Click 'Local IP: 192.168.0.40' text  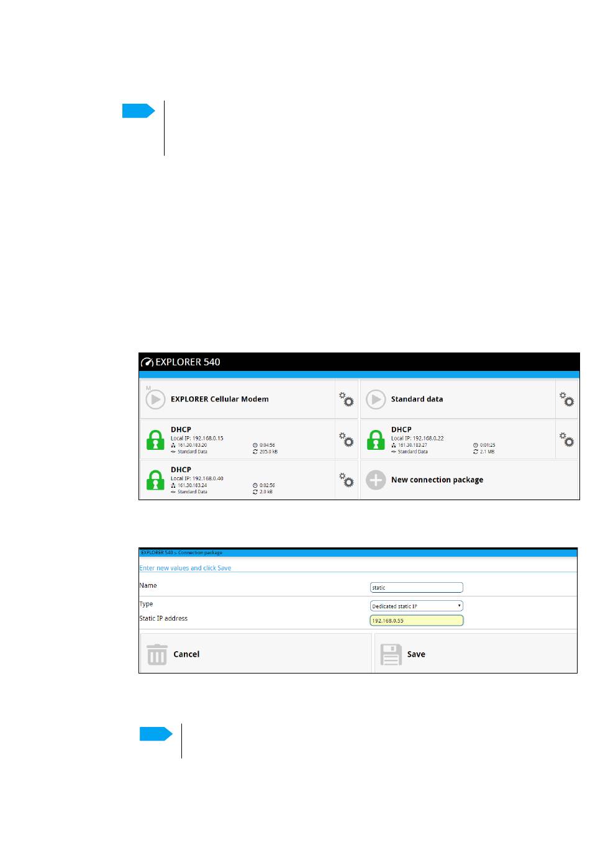tap(197, 478)
